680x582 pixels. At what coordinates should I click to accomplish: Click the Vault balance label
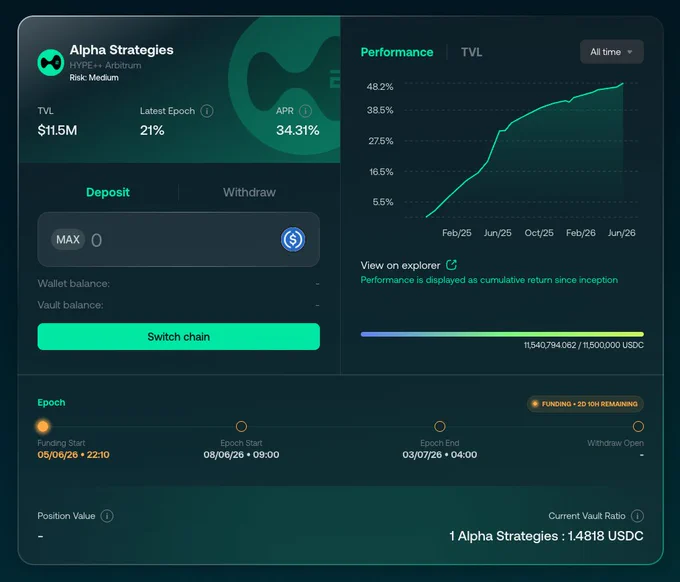click(x=70, y=305)
